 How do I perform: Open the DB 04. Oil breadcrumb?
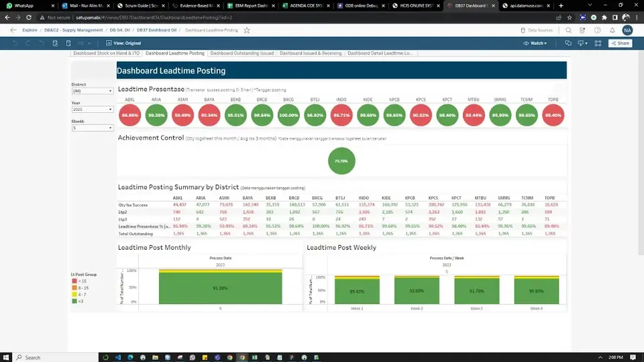pyautogui.click(x=119, y=30)
